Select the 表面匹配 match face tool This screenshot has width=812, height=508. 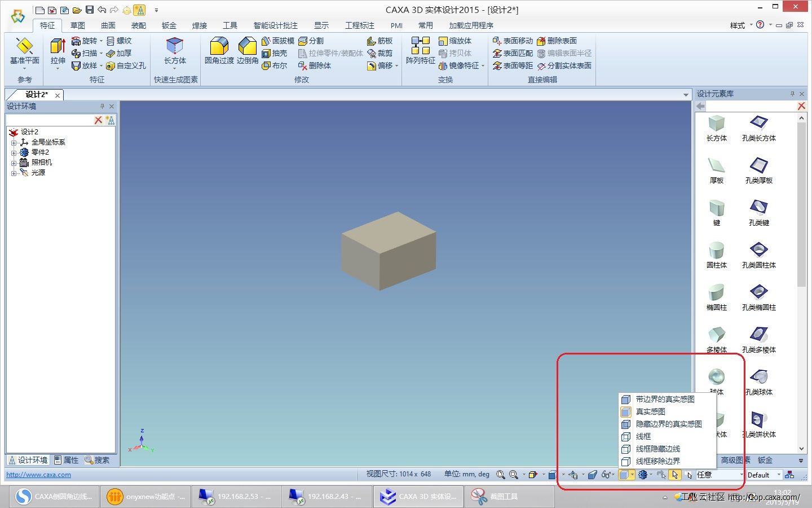click(x=513, y=53)
